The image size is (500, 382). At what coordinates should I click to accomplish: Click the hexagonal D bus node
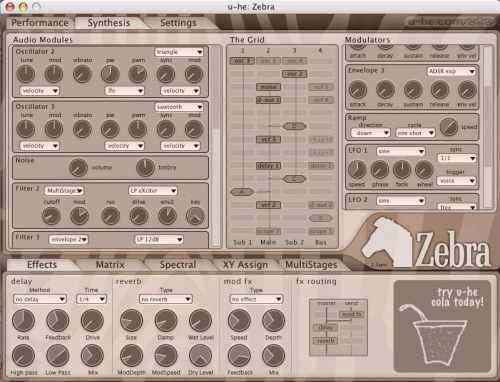coord(294,126)
